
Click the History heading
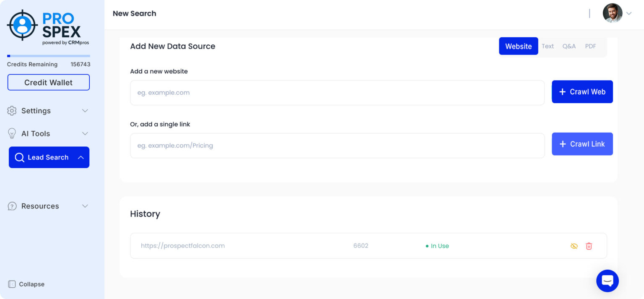145,214
